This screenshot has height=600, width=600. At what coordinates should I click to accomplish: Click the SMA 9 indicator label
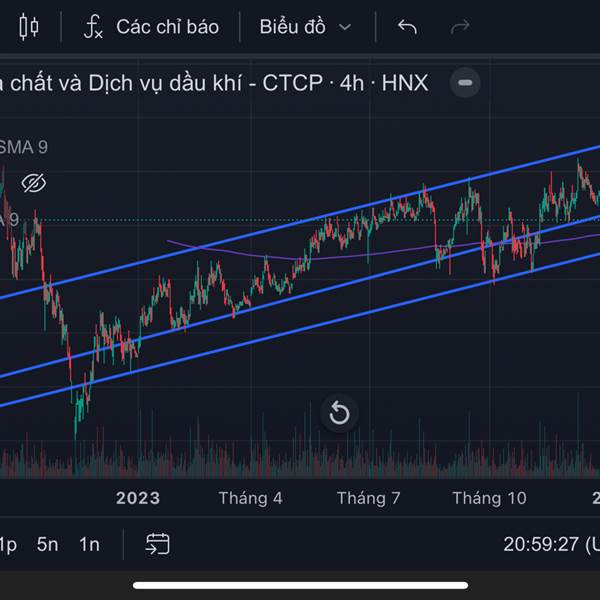point(25,147)
